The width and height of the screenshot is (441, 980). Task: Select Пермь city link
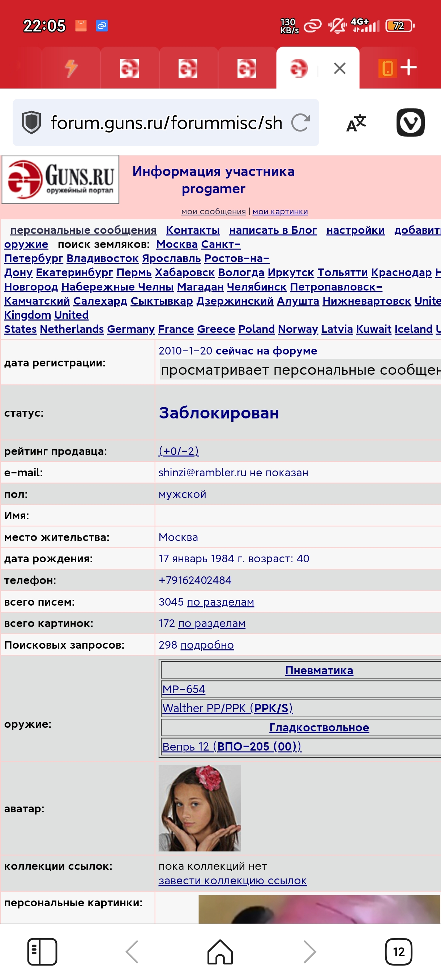pyautogui.click(x=134, y=272)
